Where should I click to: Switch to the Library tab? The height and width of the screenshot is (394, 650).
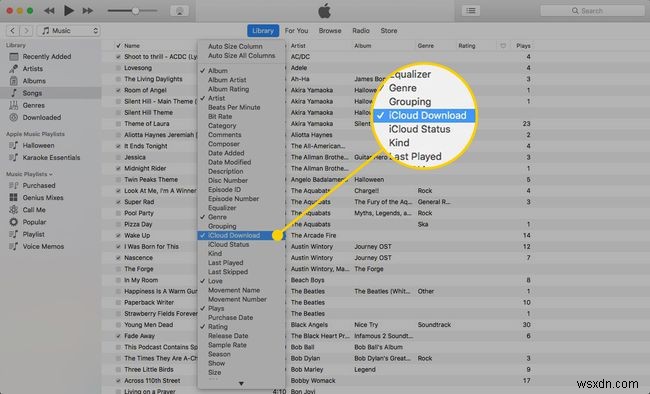[263, 31]
